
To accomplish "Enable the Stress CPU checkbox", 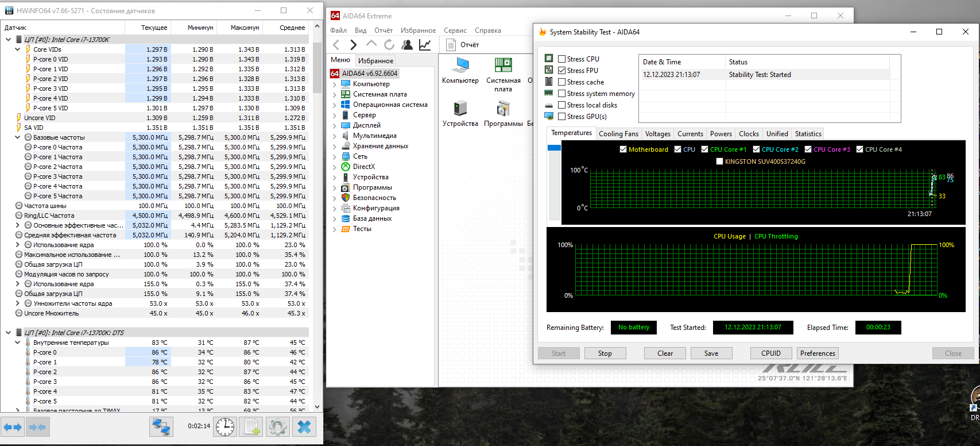I will click(x=562, y=59).
